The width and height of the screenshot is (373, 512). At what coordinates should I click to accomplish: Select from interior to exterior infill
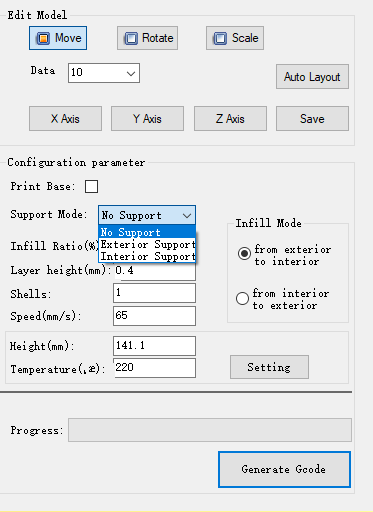(x=242, y=298)
